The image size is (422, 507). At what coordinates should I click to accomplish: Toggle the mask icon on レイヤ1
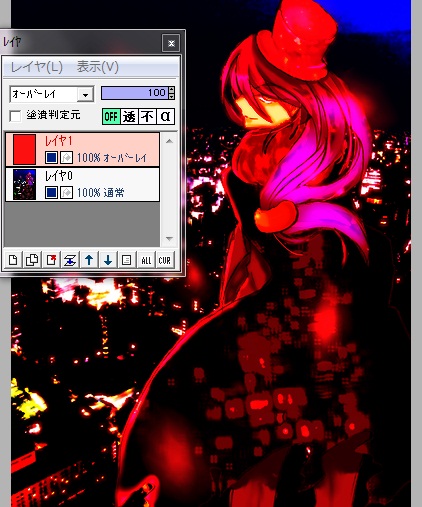click(66, 158)
